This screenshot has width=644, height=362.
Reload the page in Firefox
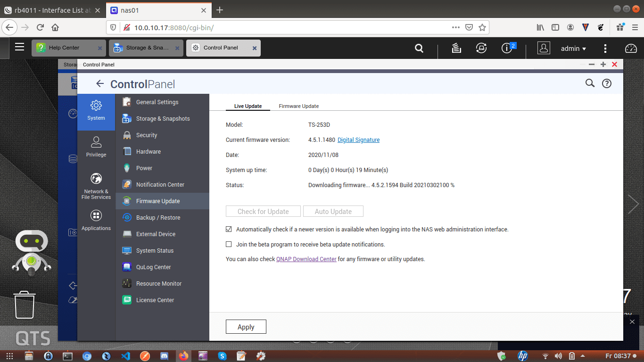[40, 27]
